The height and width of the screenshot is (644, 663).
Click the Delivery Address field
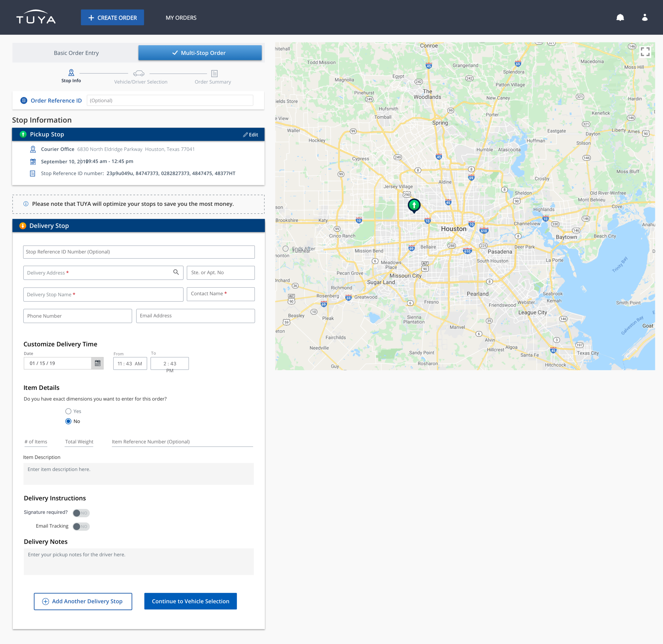click(103, 273)
